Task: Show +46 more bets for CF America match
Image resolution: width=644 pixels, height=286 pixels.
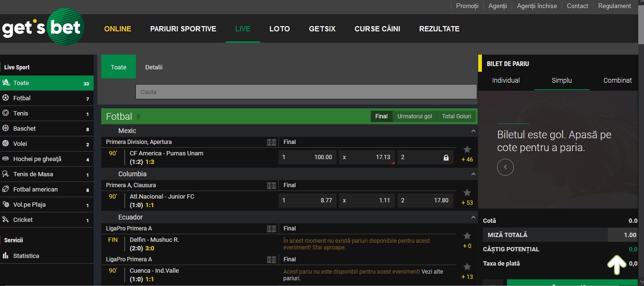Action: 467,160
